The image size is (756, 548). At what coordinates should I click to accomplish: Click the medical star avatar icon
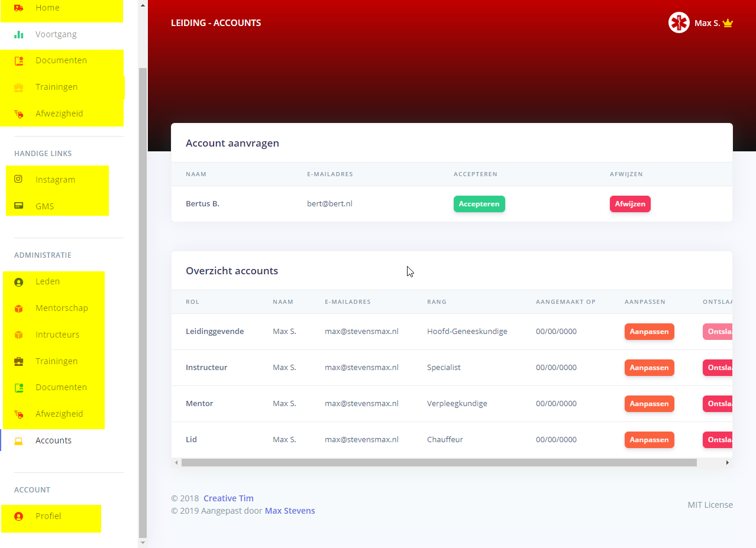click(679, 23)
